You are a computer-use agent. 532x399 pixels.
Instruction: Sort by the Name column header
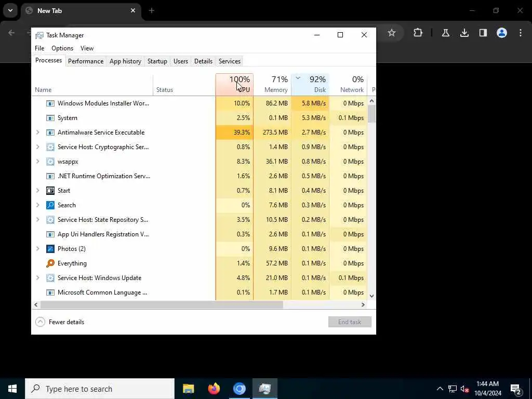click(x=92, y=85)
